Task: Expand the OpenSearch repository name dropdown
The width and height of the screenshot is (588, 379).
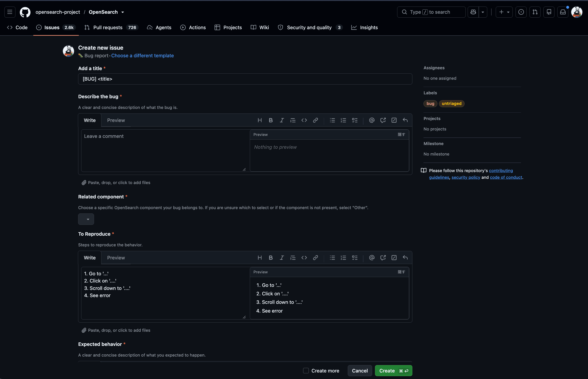Action: [x=123, y=12]
